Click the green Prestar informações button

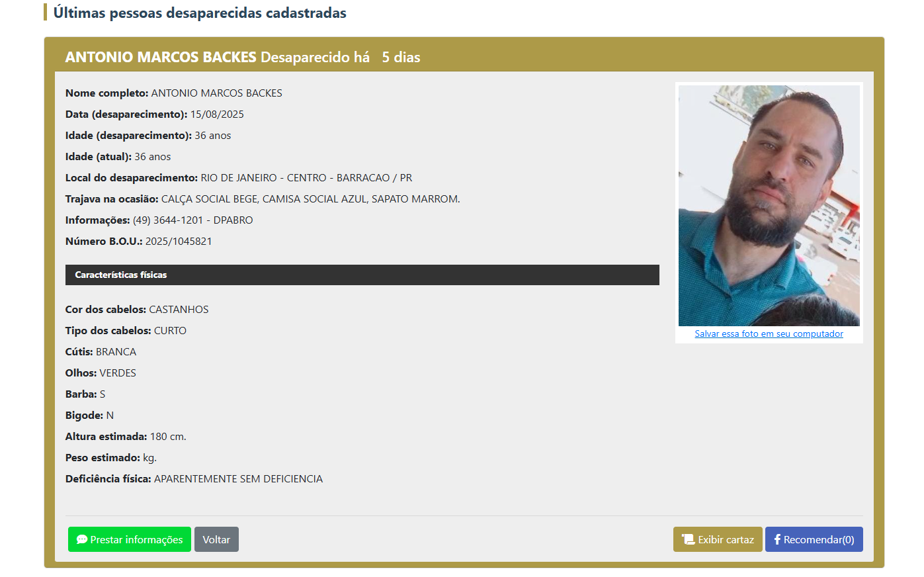pyautogui.click(x=130, y=539)
